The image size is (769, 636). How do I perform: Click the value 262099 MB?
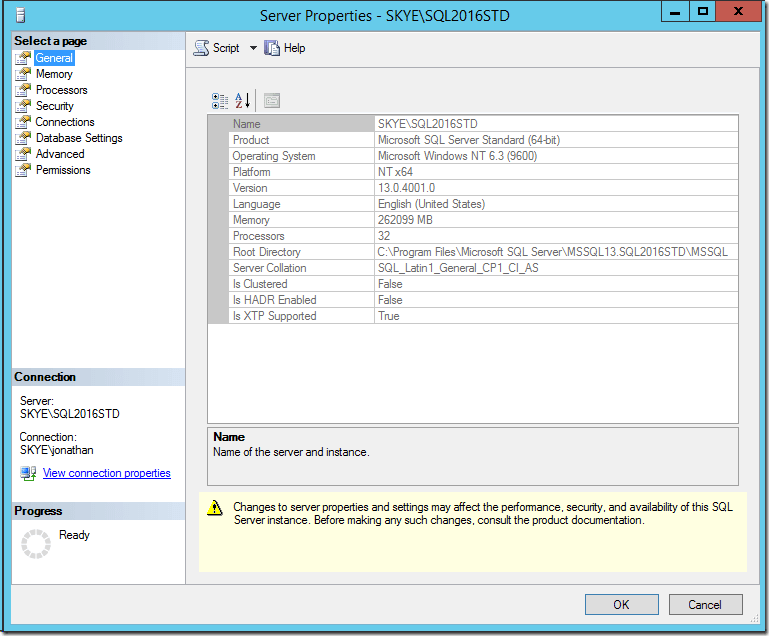pos(405,220)
